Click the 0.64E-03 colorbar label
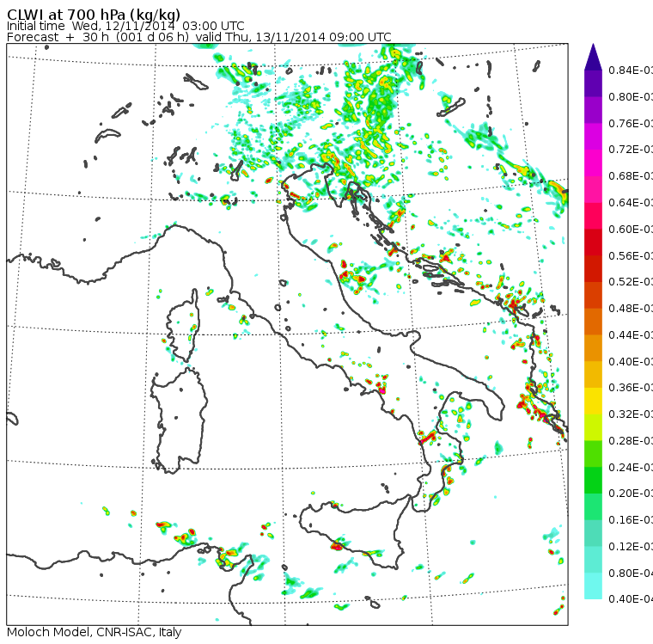Image resolution: width=653 pixels, height=644 pixels. [x=631, y=203]
